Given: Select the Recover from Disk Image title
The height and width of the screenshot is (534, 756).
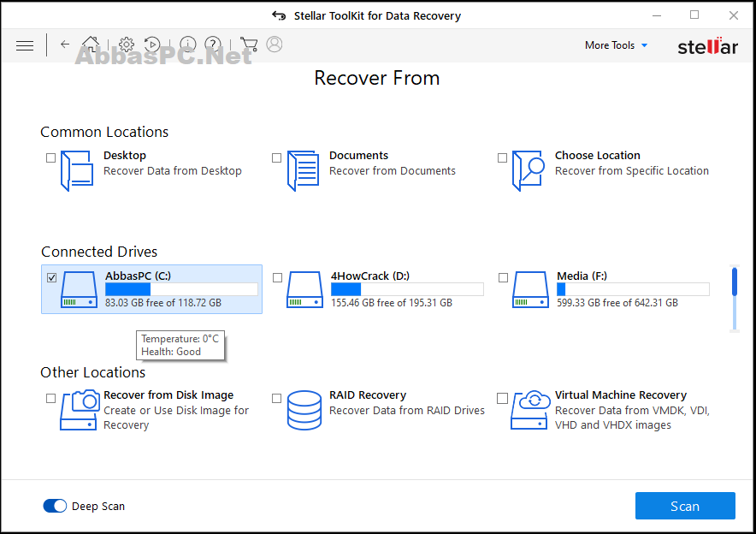Looking at the screenshot, I should pos(168,395).
